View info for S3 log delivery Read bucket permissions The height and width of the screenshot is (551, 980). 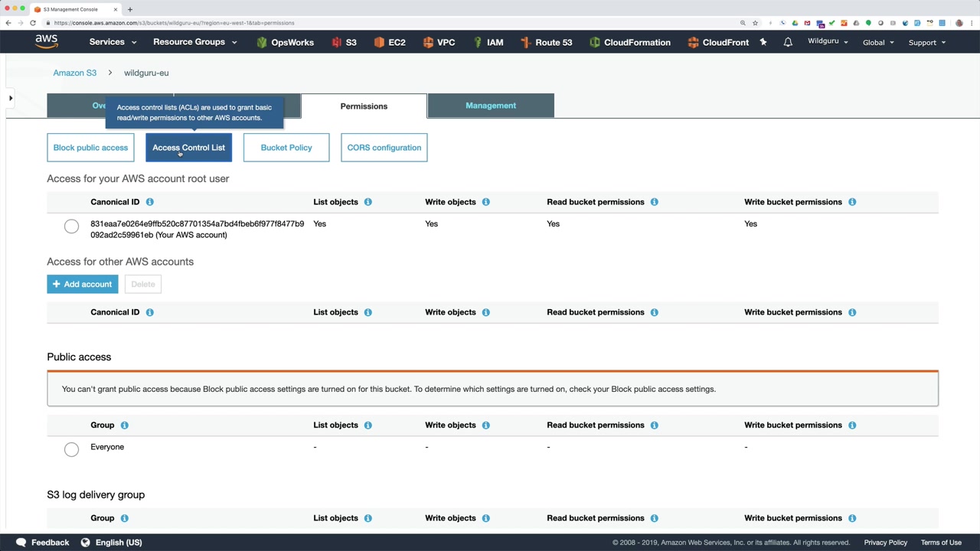(655, 518)
